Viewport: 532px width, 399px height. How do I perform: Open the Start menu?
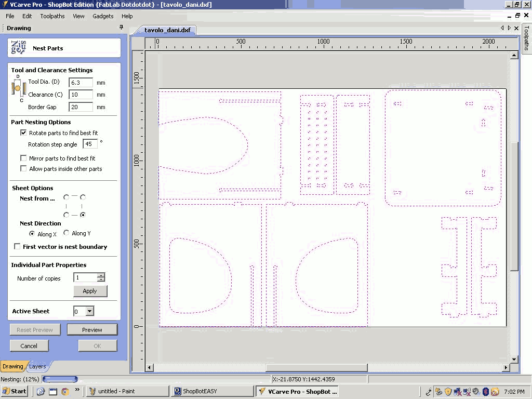(15, 391)
